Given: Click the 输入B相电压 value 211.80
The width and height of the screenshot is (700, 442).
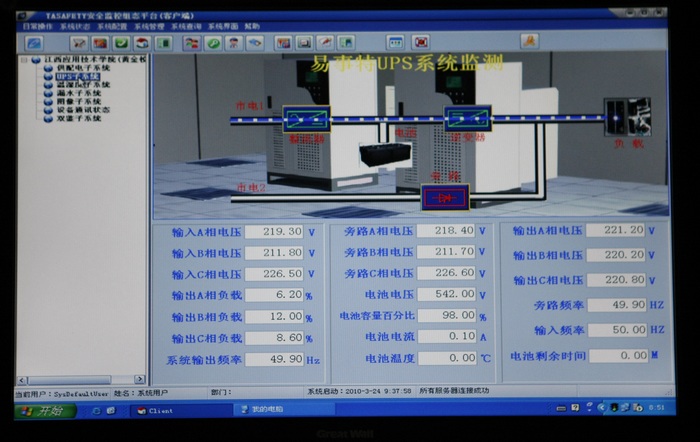Looking at the screenshot, I should tap(274, 253).
